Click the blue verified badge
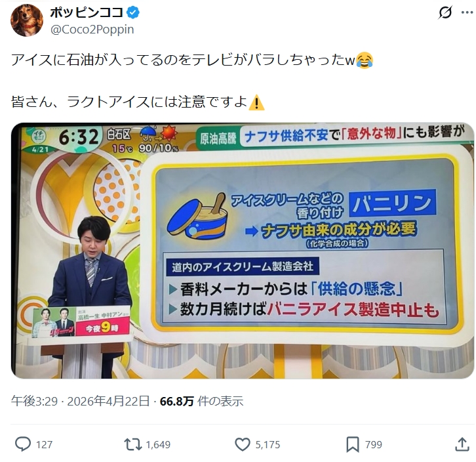 (132, 12)
